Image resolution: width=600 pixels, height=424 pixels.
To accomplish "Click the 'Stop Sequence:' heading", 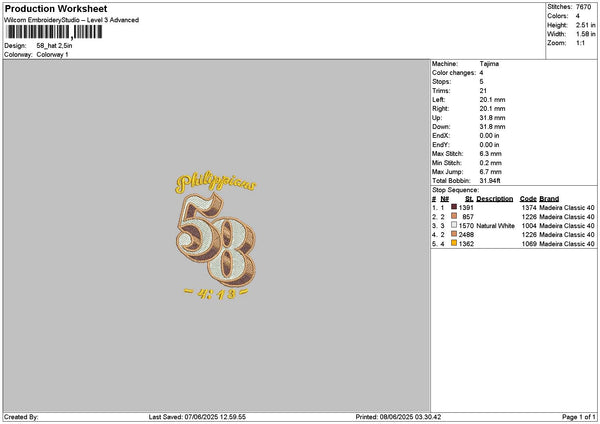I will point(455,190).
